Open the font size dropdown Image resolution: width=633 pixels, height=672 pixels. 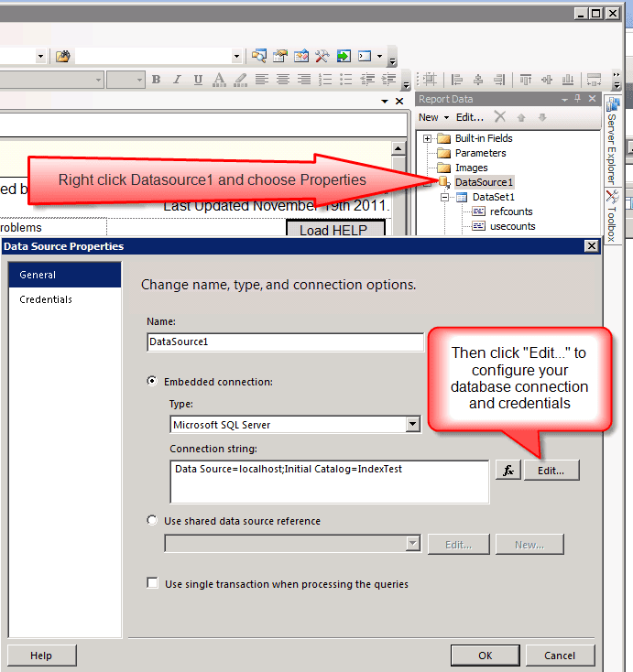(x=139, y=80)
